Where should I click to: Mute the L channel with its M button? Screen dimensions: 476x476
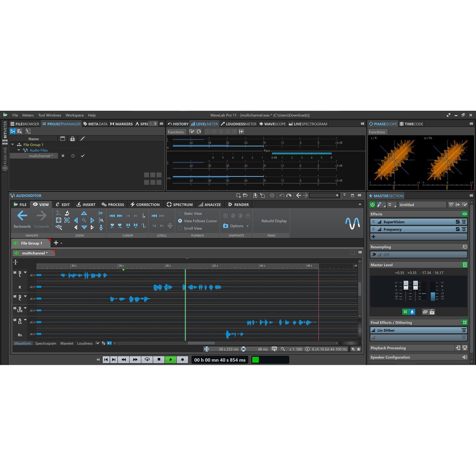tap(15, 273)
